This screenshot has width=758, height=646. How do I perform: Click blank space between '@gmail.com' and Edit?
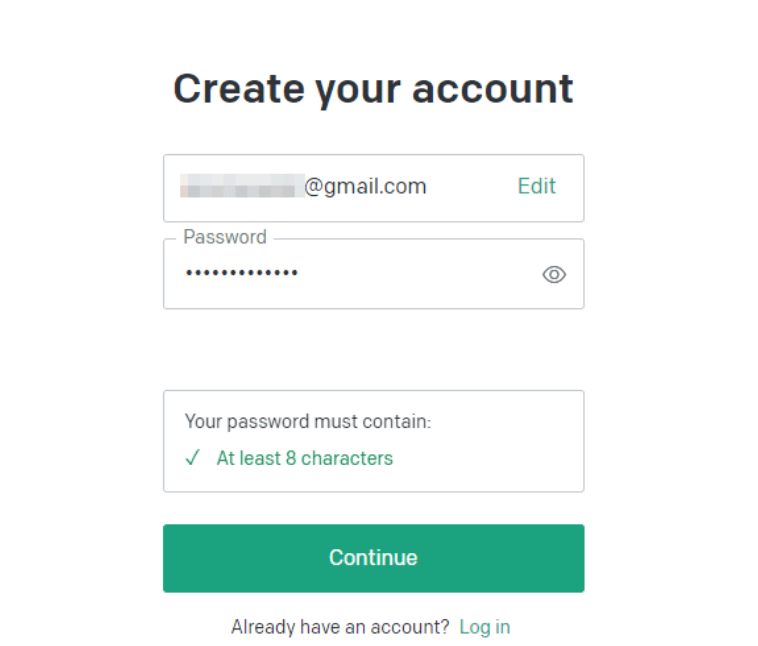[x=471, y=187]
